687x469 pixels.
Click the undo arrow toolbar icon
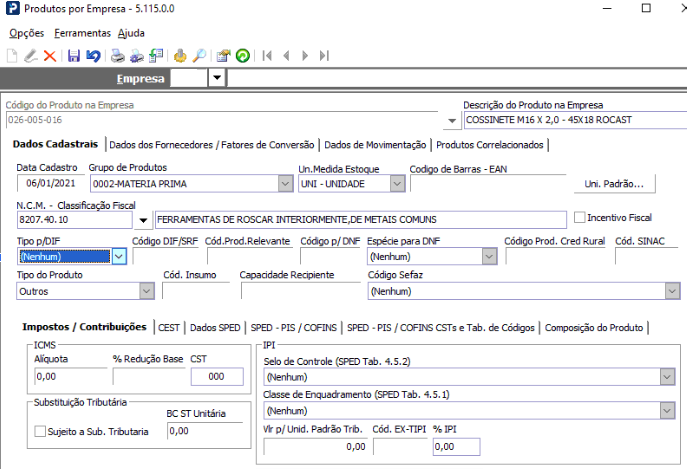pos(93,56)
